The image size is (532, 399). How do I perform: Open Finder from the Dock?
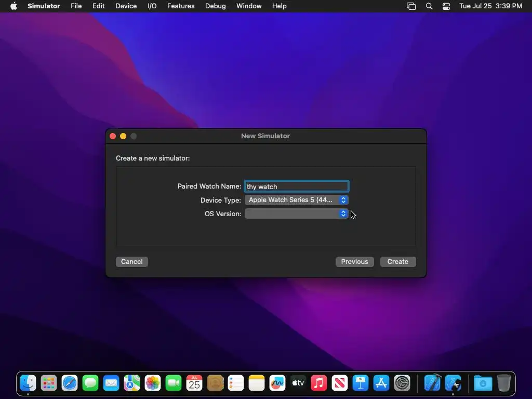pos(28,383)
